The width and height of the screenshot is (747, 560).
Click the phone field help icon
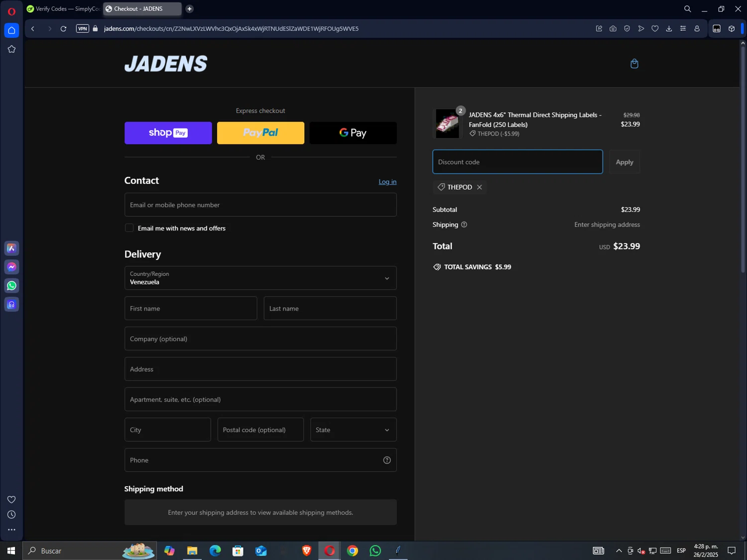pyautogui.click(x=386, y=460)
